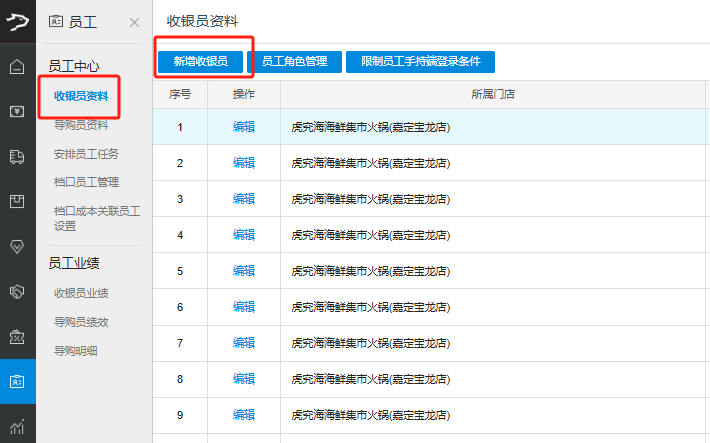Click 编辑 link in row 1
Screen dimensions: 710x443
[x=244, y=127]
